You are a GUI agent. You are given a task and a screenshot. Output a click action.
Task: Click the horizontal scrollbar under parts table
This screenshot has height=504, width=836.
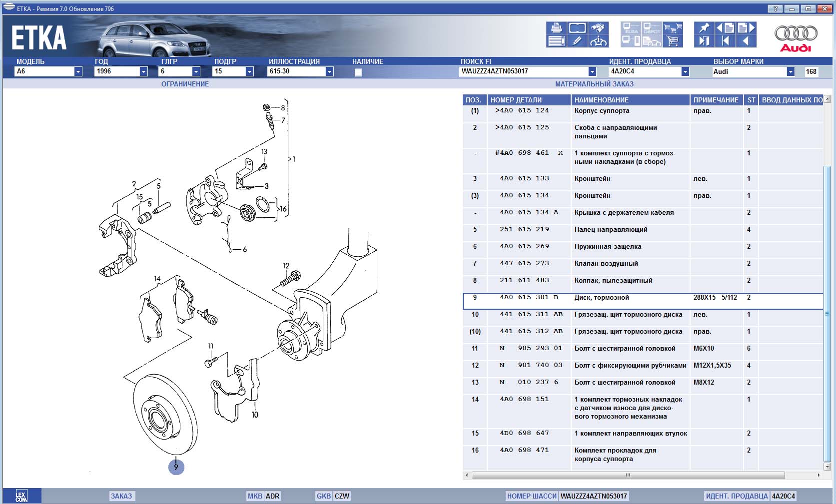point(628,475)
